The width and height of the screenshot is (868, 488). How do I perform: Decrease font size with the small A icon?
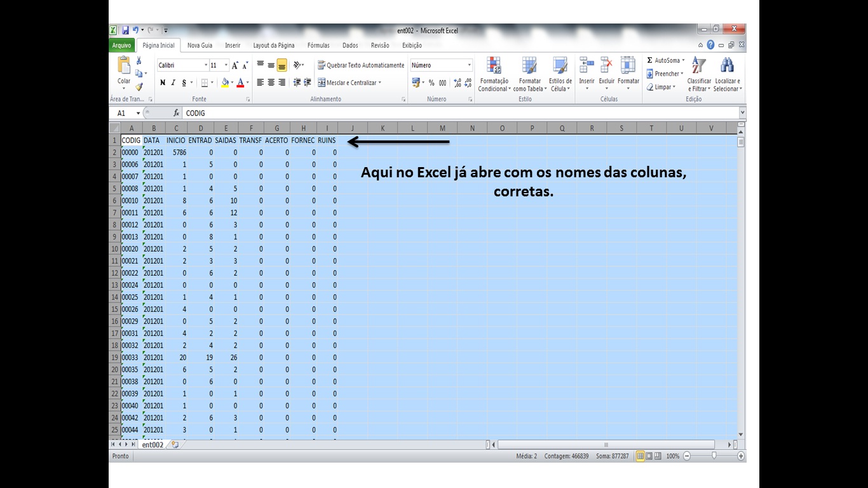(245, 65)
